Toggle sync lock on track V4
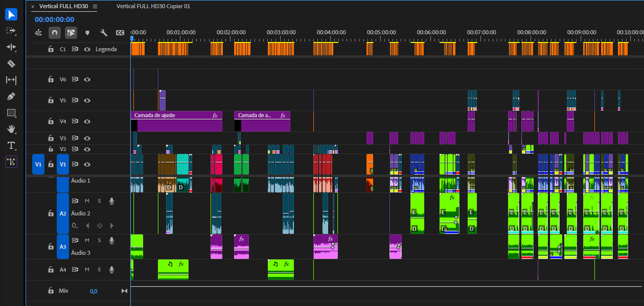Image resolution: width=644 pixels, height=306 pixels. (75, 121)
